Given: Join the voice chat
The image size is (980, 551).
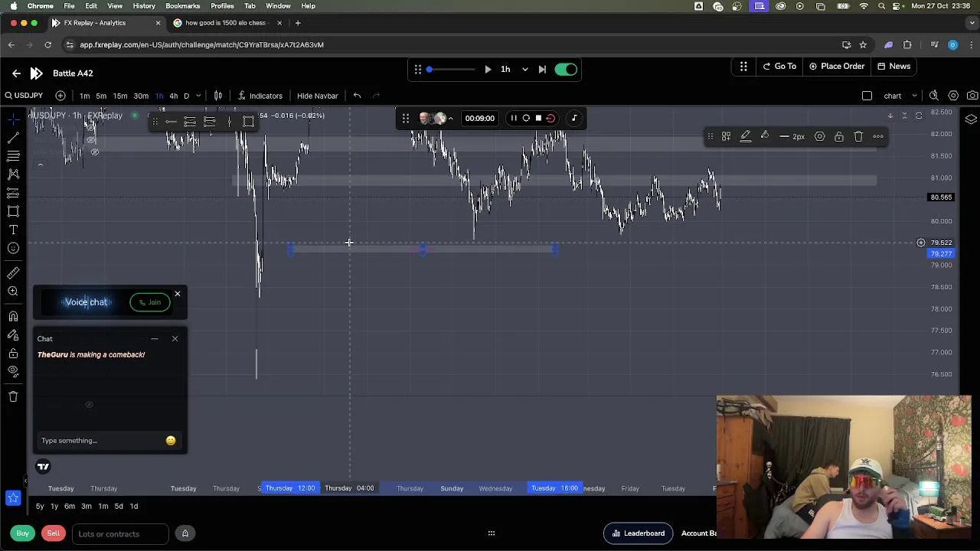Looking at the screenshot, I should click(x=150, y=302).
